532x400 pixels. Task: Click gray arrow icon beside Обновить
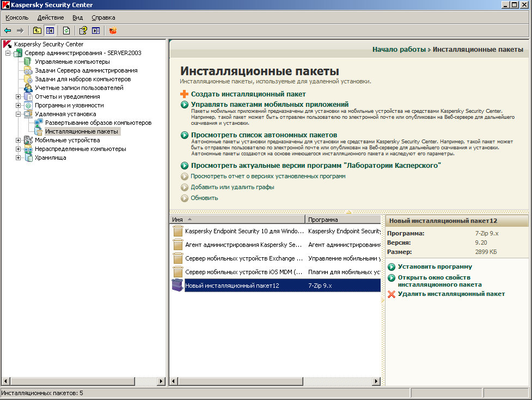184,198
